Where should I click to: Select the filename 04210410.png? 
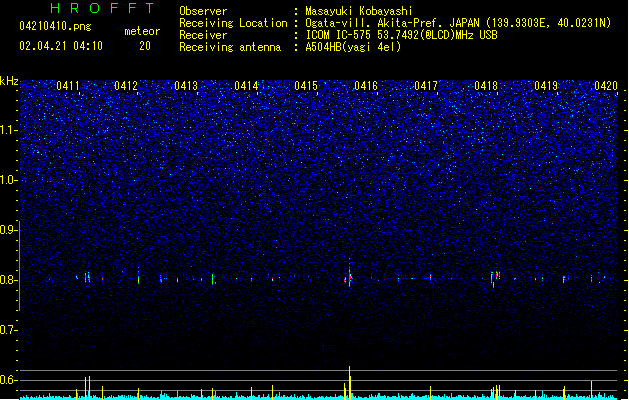pyautogui.click(x=55, y=26)
